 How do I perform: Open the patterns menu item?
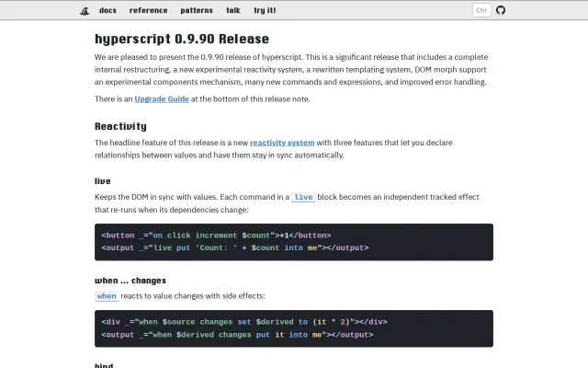click(197, 10)
